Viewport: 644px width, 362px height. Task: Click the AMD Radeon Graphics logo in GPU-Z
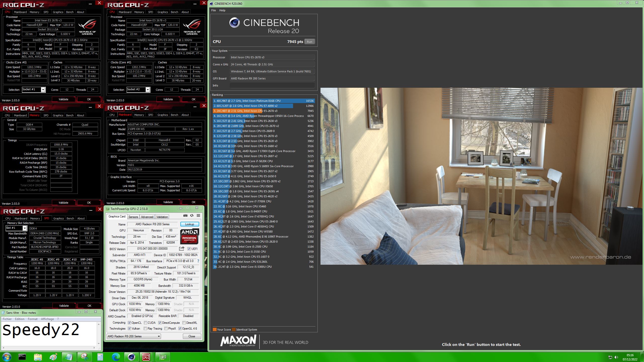(x=189, y=236)
